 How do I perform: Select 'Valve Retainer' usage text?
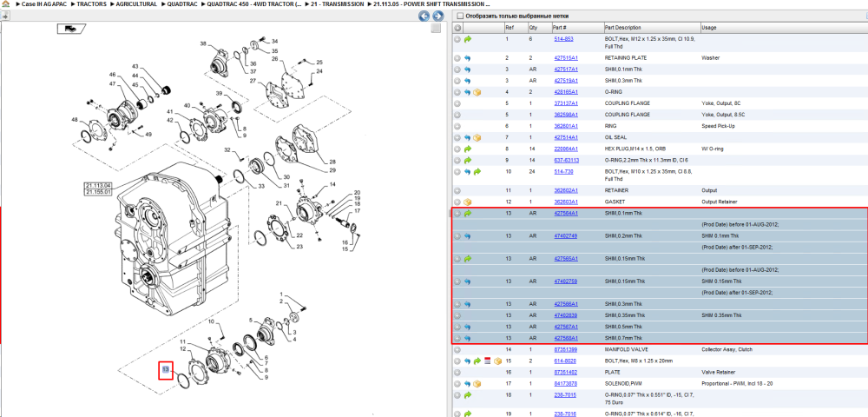coord(718,372)
